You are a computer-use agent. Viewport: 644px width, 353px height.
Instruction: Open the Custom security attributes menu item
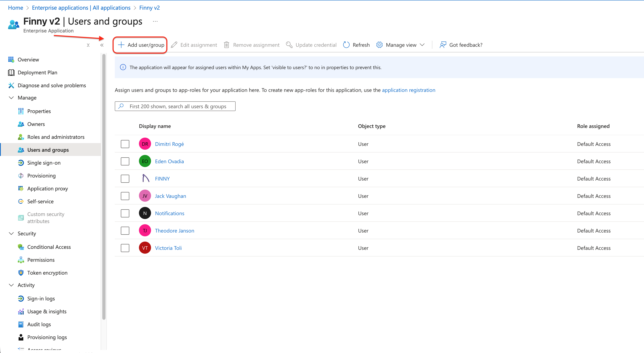[51, 218]
